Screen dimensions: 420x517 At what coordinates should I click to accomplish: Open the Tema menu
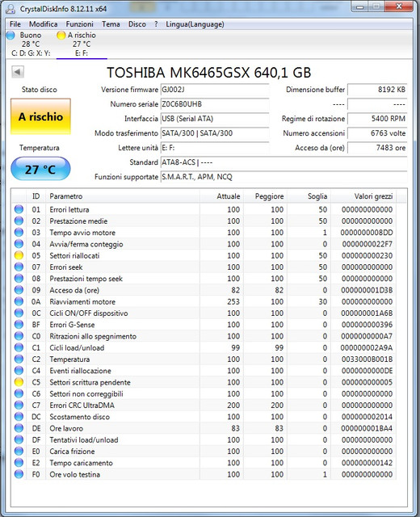(x=111, y=24)
